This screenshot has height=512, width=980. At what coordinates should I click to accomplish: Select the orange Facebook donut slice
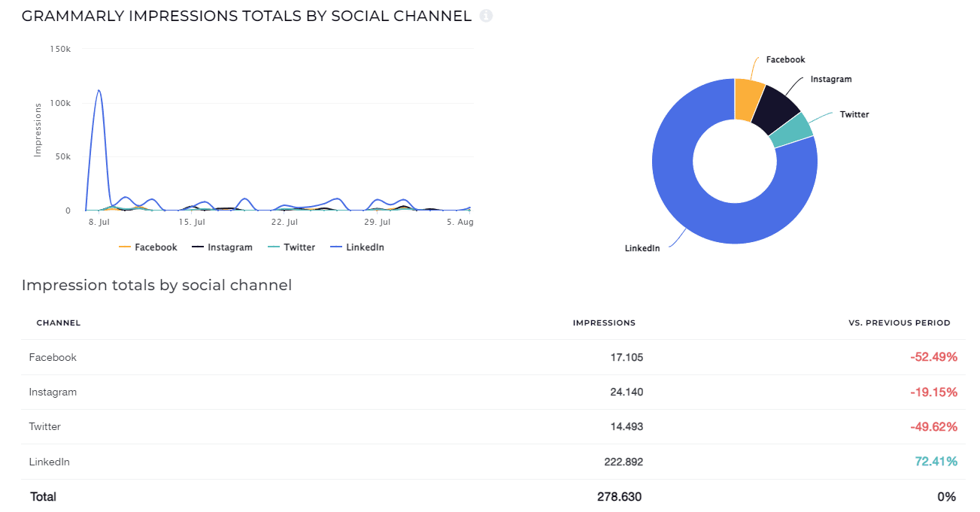click(749, 92)
